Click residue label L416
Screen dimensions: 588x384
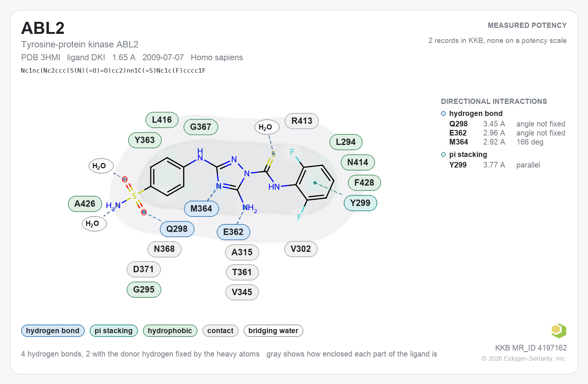162,120
